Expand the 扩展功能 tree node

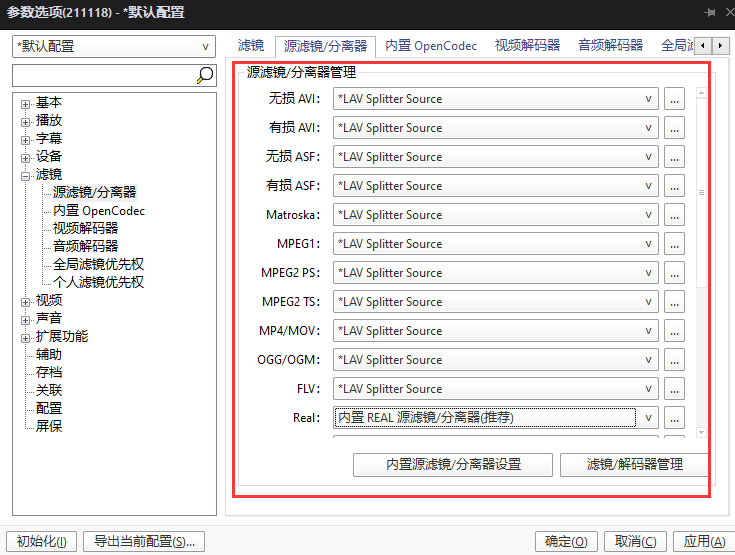pyautogui.click(x=25, y=338)
